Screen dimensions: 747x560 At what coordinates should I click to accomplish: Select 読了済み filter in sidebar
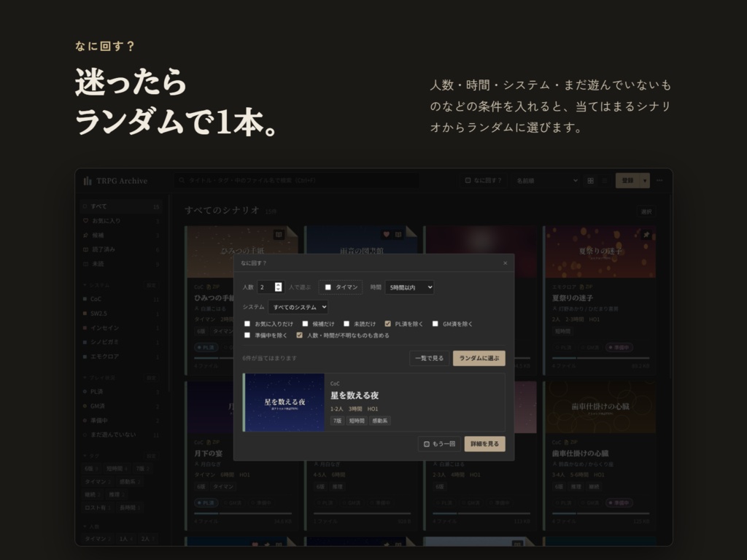[121, 249]
